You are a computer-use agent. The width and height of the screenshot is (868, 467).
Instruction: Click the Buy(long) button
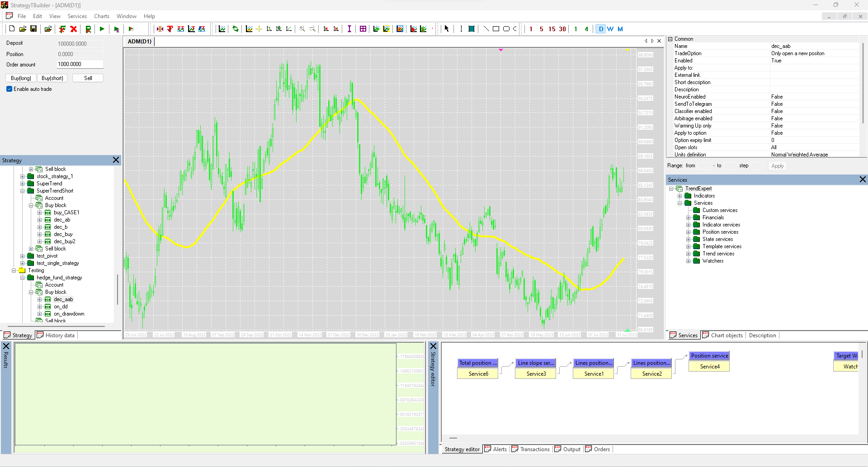[21, 78]
